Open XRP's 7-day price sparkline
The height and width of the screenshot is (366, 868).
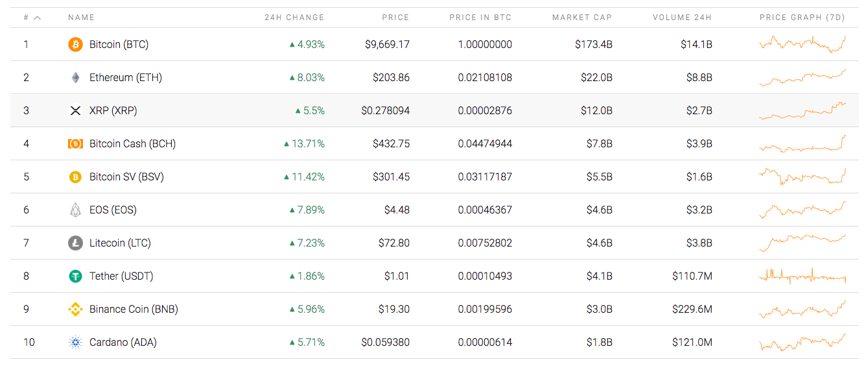tap(803, 110)
